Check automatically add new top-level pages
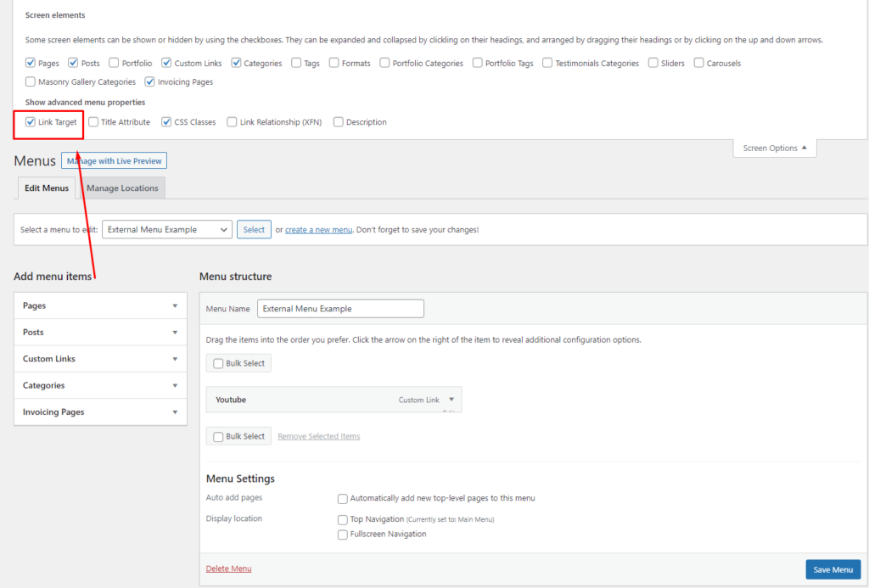The image size is (869, 588). [x=343, y=499]
